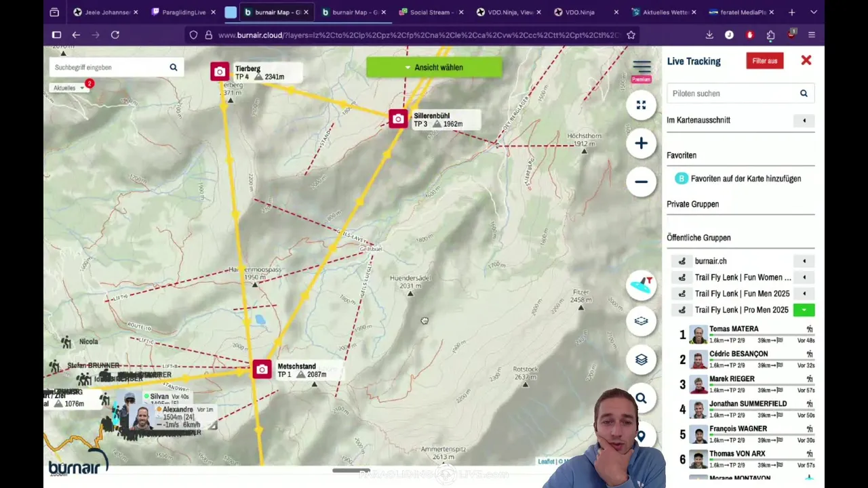The height and width of the screenshot is (488, 868).
Task: Click the Metschstand camera turnpoint marker
Action: pyautogui.click(x=262, y=369)
